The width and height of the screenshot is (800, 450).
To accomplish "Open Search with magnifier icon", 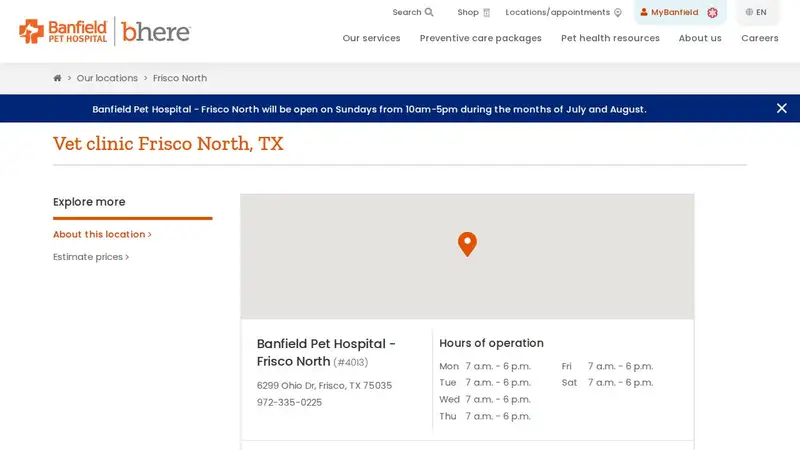I will pyautogui.click(x=413, y=12).
